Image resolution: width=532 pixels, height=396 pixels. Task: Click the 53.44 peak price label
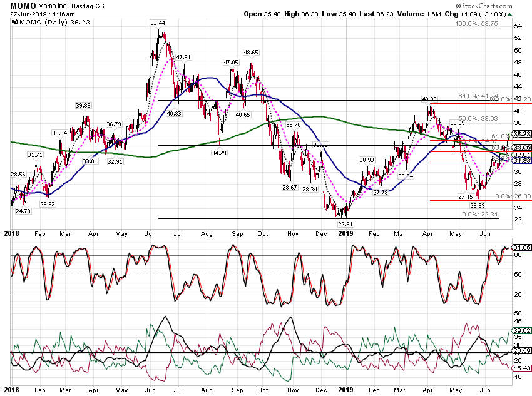(x=158, y=23)
